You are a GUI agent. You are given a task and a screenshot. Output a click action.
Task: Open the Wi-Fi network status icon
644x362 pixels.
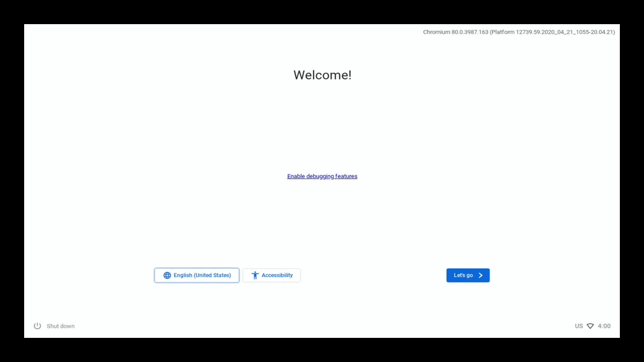[590, 326]
